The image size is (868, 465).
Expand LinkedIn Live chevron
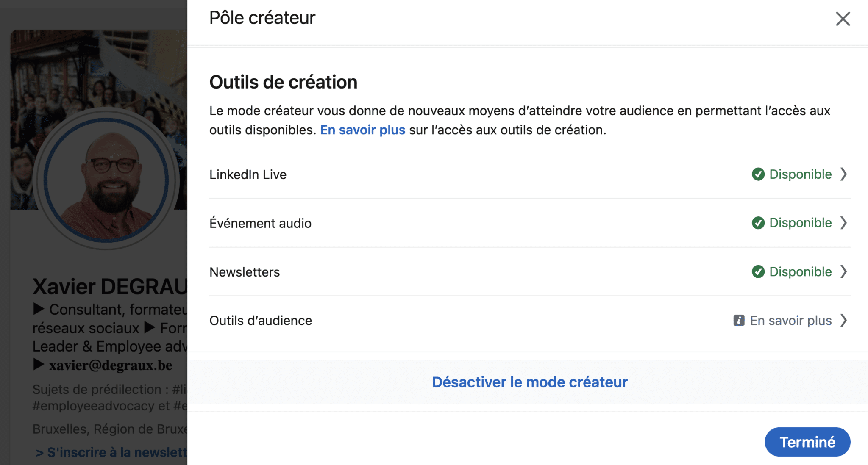[843, 174]
